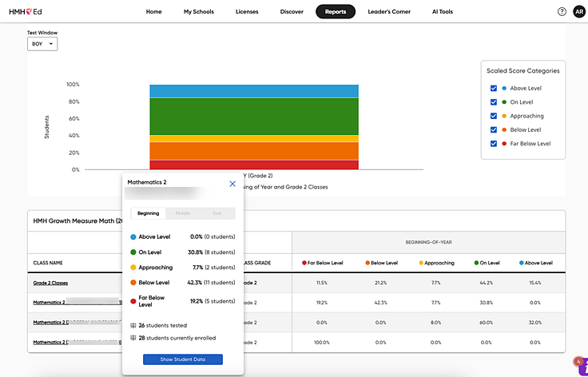The image size is (588, 377).
Task: Click the Far Below Level column header
Action: pyautogui.click(x=322, y=263)
